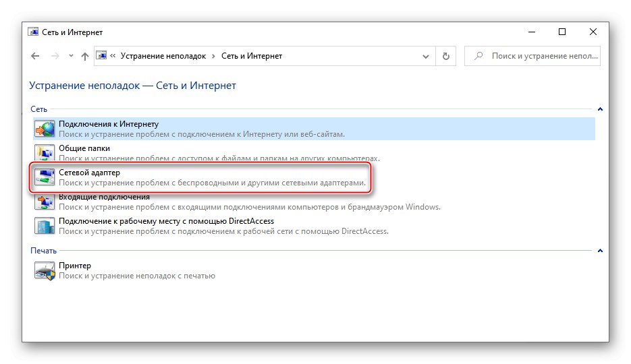Click the page heading Устранение неполадок — Сеть и Интернет

[132, 86]
